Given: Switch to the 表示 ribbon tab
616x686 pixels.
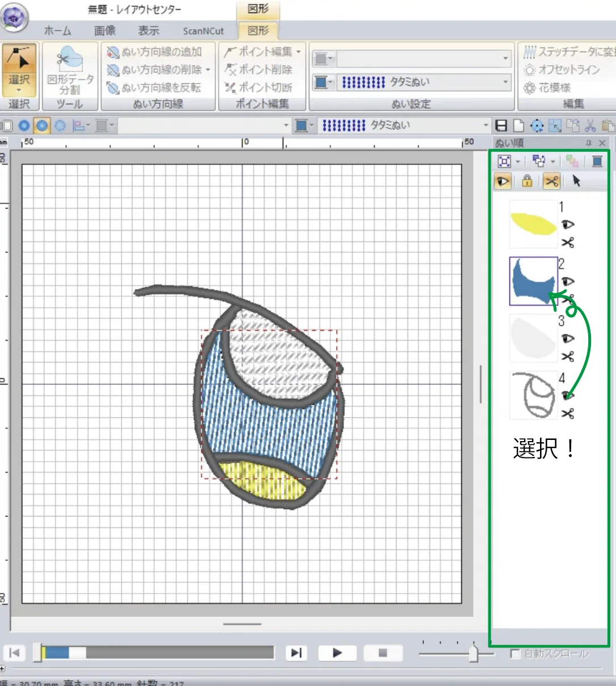Looking at the screenshot, I should click(x=149, y=31).
